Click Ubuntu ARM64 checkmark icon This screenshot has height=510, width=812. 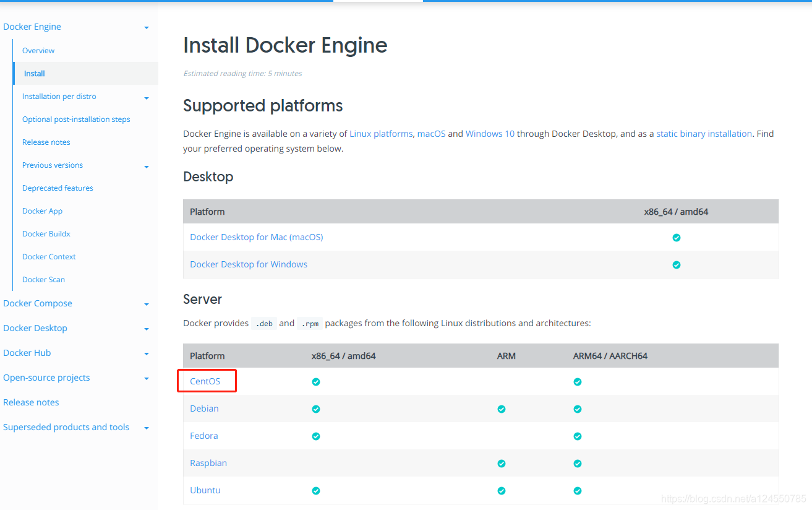point(578,491)
